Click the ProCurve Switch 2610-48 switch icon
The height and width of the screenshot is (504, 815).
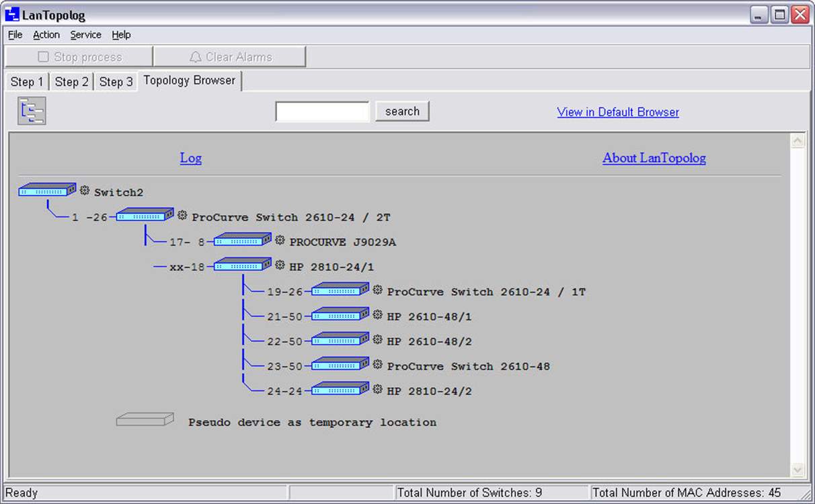coord(340,364)
